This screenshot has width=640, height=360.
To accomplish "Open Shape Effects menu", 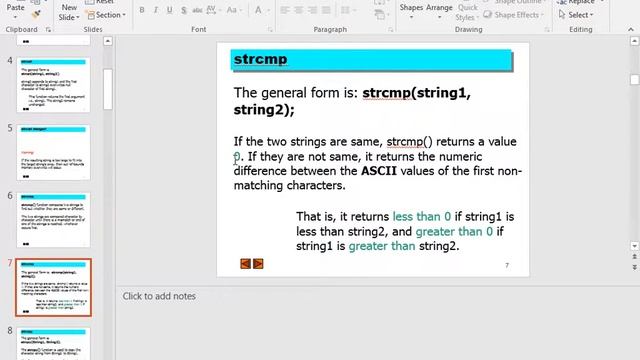I will pos(513,15).
